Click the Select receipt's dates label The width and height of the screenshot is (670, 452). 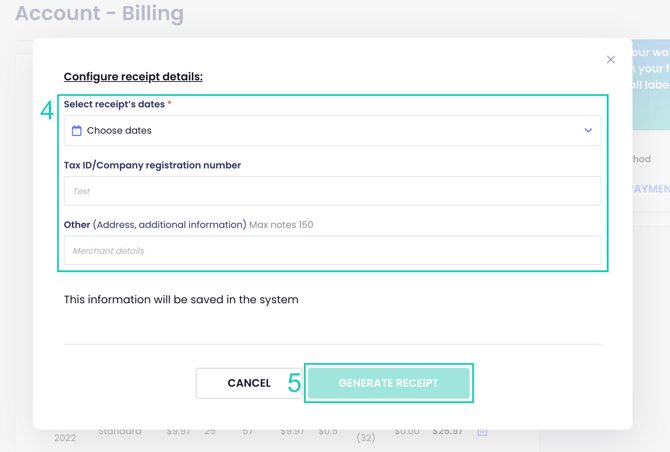(114, 104)
